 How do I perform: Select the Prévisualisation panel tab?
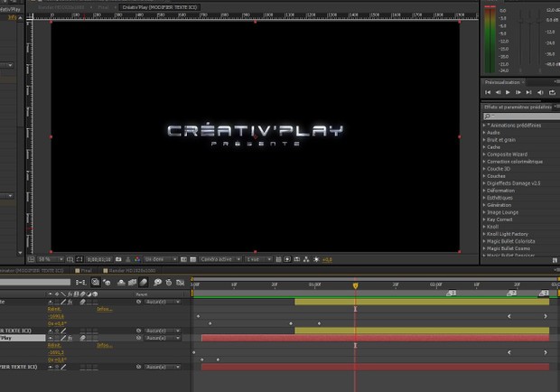(x=502, y=82)
